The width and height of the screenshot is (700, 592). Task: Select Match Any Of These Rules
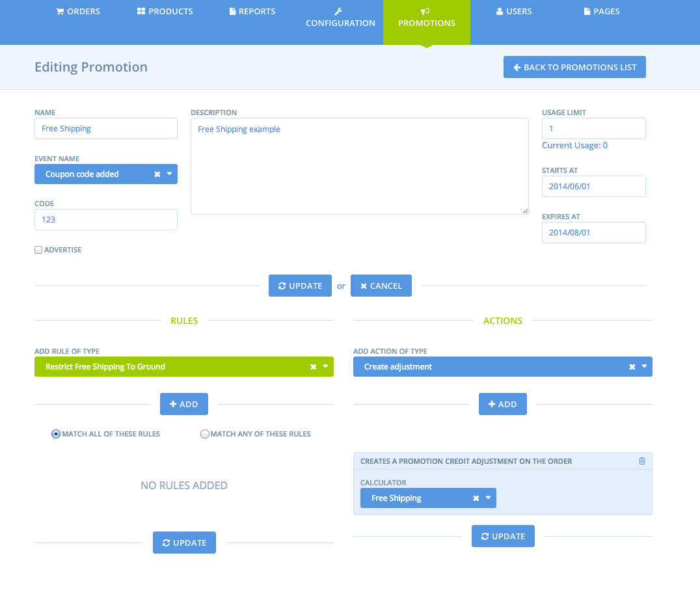click(204, 434)
